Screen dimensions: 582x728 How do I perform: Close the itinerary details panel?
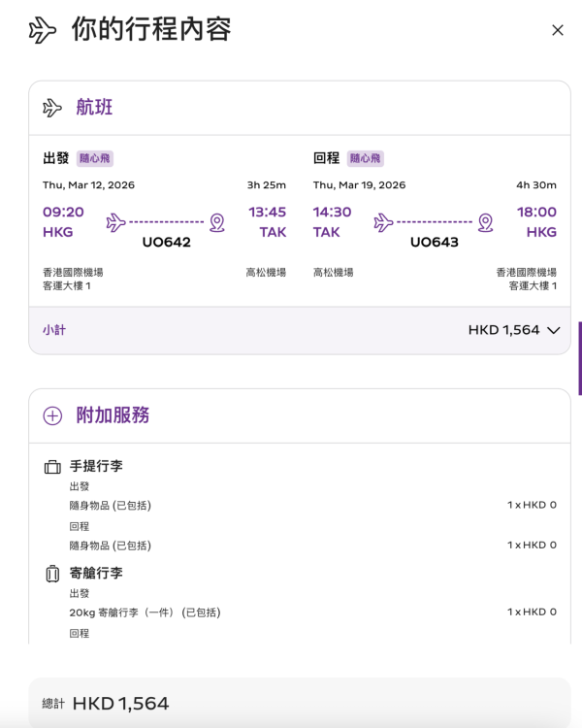coord(557,30)
